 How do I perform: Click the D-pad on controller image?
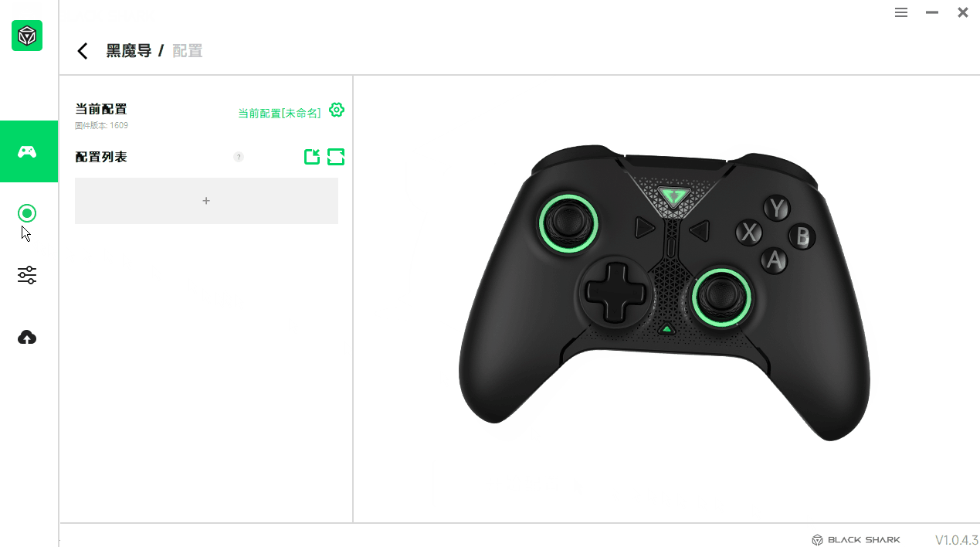615,292
